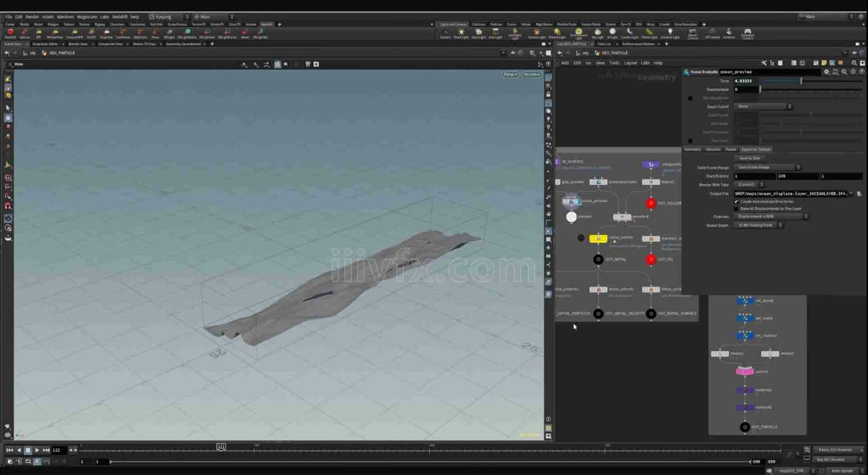Jump to the last frame button

(x=46, y=450)
